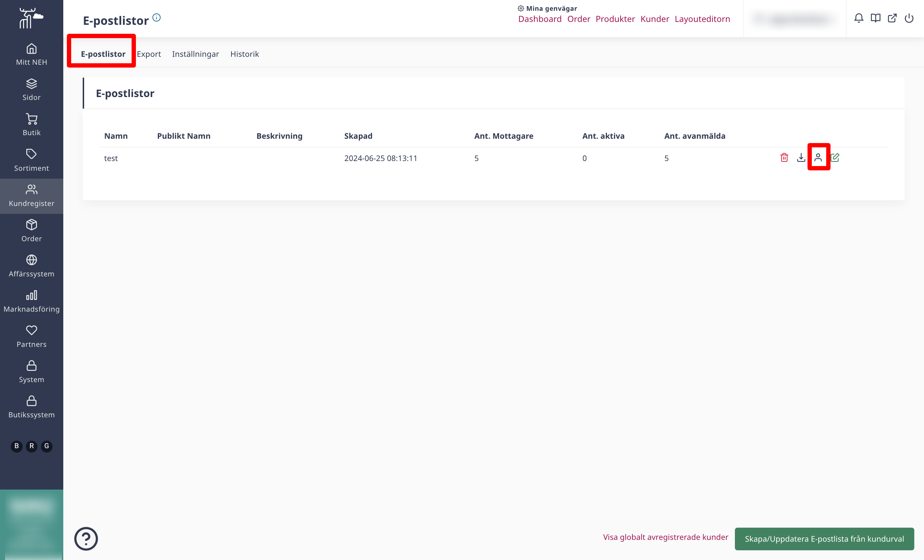Click the date 2024-06-25 08:13:11

pos(381,158)
